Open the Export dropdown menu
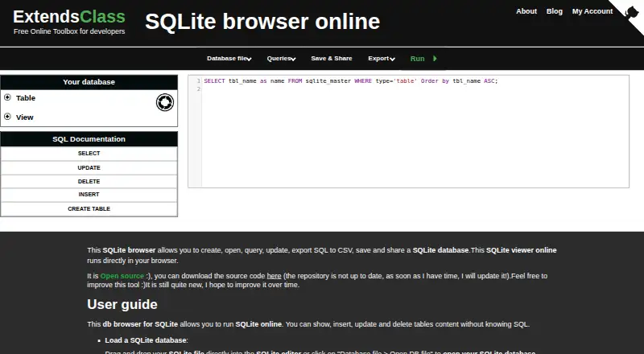Image resolution: width=644 pixels, height=354 pixels. [382, 58]
